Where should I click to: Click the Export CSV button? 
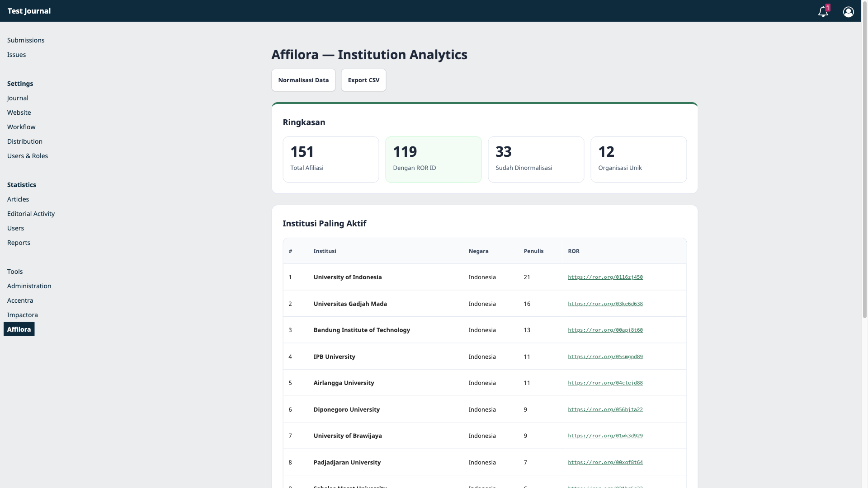(363, 80)
